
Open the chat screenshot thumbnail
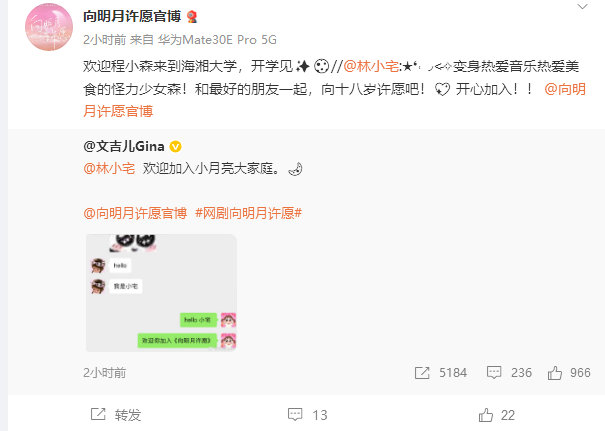[161, 293]
